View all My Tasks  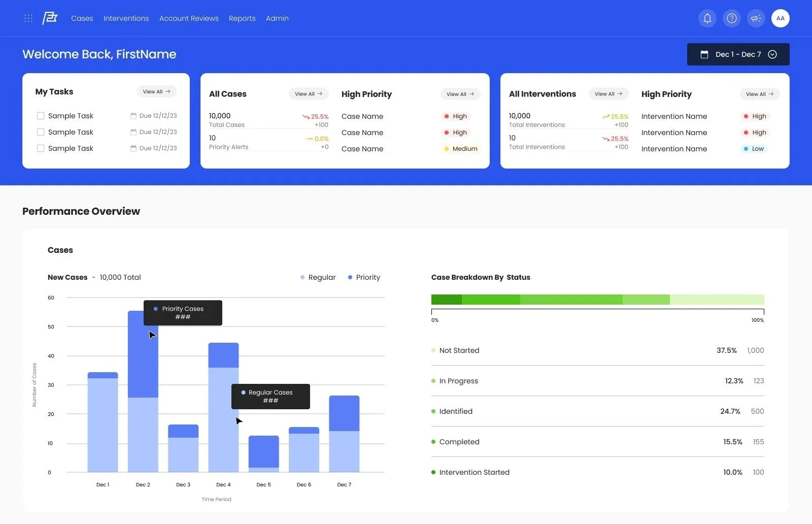click(157, 91)
